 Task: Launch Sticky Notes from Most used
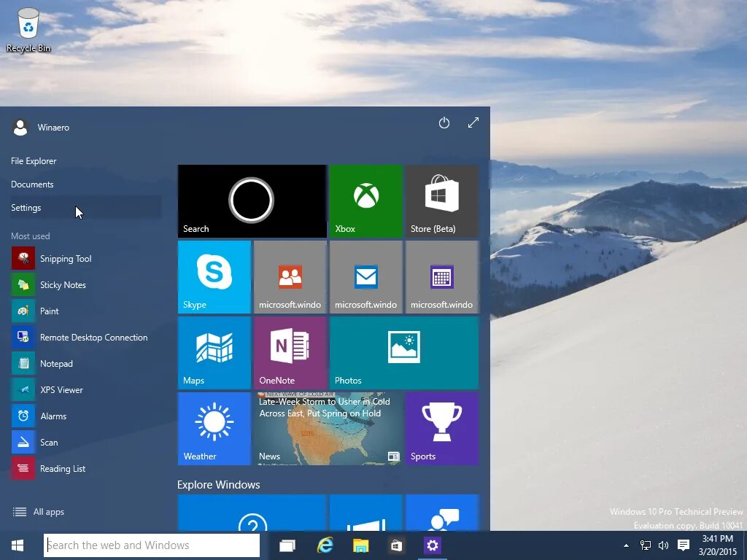click(x=86, y=285)
